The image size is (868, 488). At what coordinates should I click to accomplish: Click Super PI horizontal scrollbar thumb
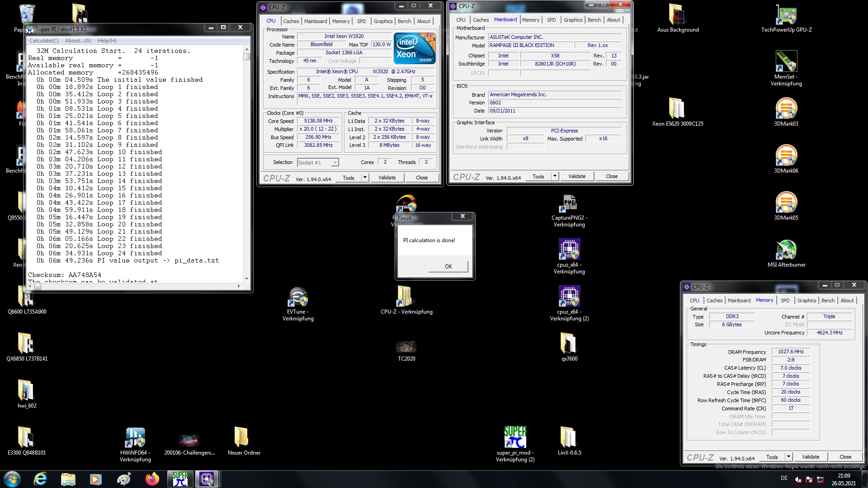pos(38,286)
